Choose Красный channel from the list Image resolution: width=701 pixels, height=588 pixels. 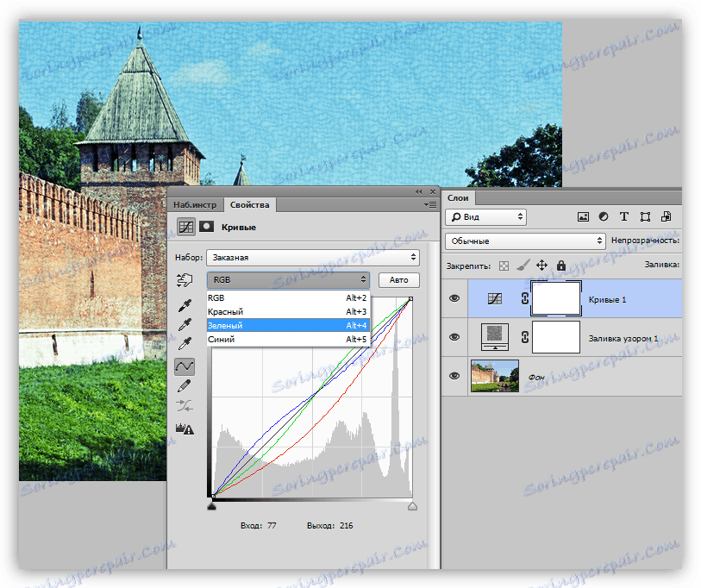[288, 311]
